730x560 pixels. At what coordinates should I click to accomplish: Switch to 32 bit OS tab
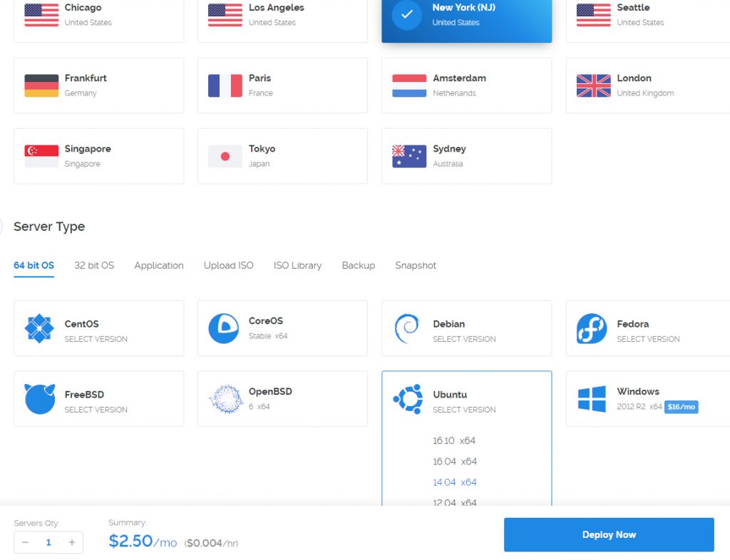pos(94,266)
